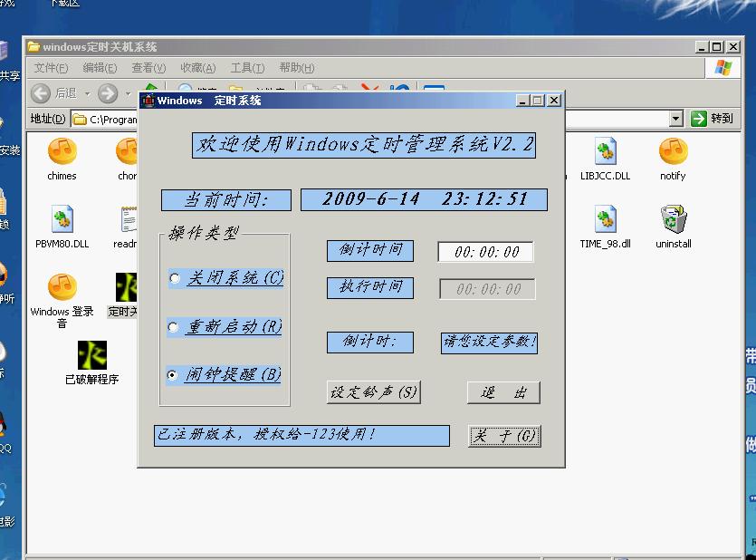The height and width of the screenshot is (560, 756).
Task: Select the LIBJCC.DLL file icon
Action: [606, 151]
